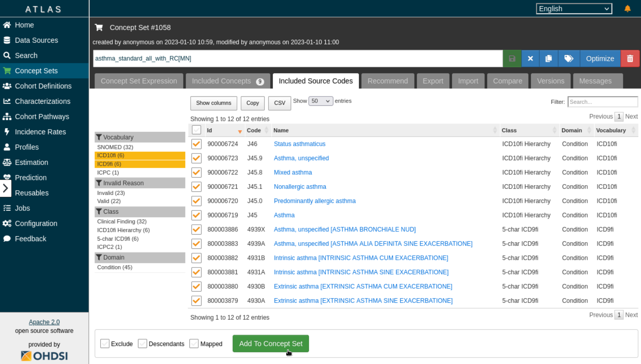Click the blue X close icon
Screen dimensions: 641x364
click(x=530, y=59)
